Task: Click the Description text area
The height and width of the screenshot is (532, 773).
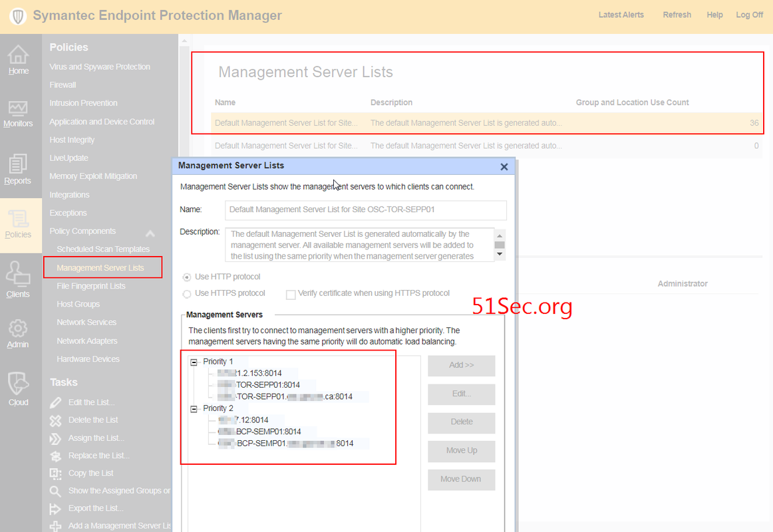Action: pos(359,245)
